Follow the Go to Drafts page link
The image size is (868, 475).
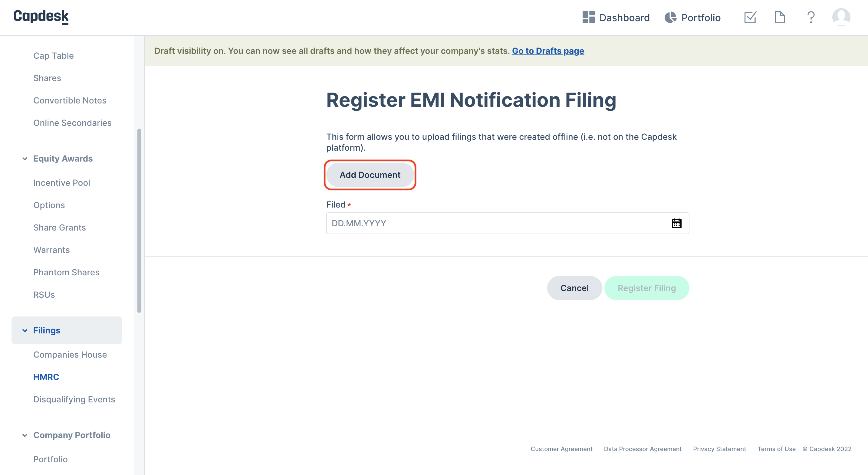pyautogui.click(x=548, y=51)
